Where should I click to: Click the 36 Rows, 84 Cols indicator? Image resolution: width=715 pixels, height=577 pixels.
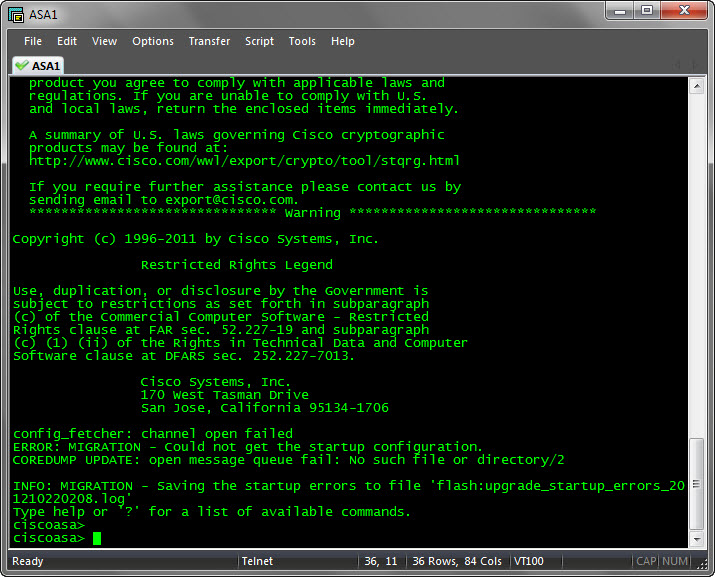(x=457, y=561)
